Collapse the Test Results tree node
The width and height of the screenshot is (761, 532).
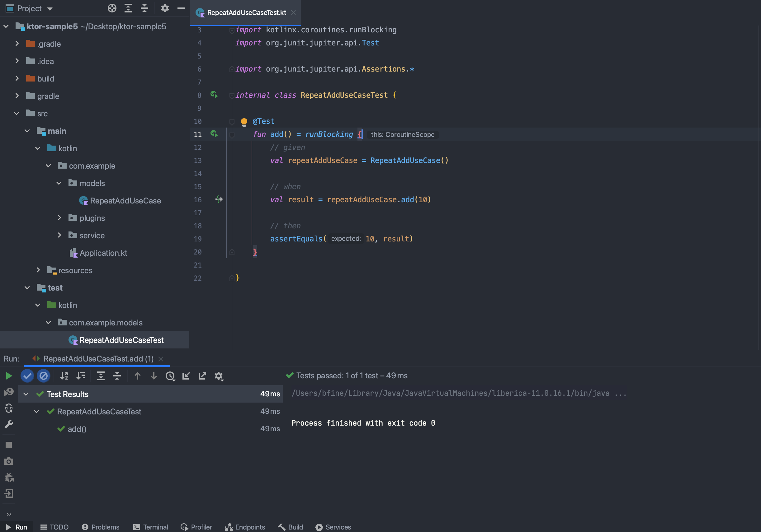[26, 394]
